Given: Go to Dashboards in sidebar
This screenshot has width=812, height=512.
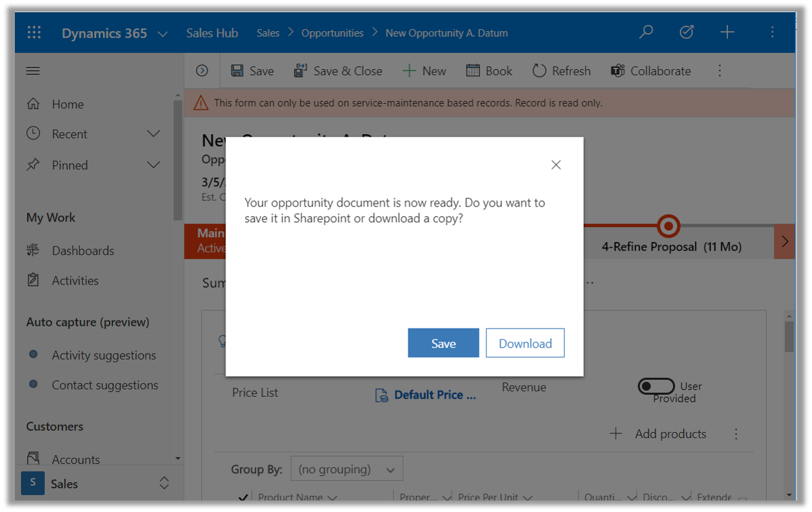Looking at the screenshot, I should (x=83, y=251).
